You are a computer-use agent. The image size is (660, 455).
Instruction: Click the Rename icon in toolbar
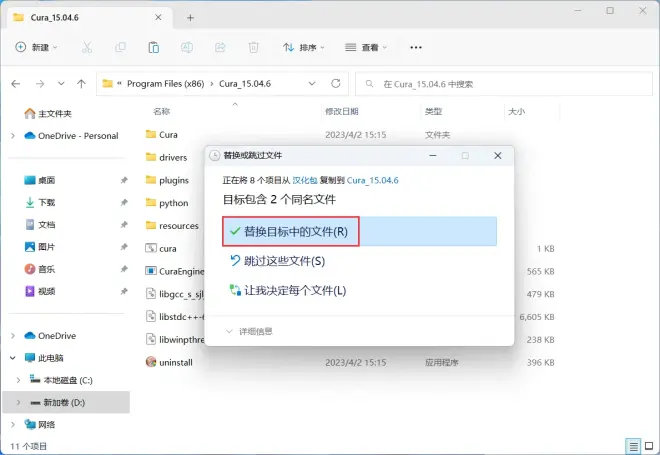187,47
